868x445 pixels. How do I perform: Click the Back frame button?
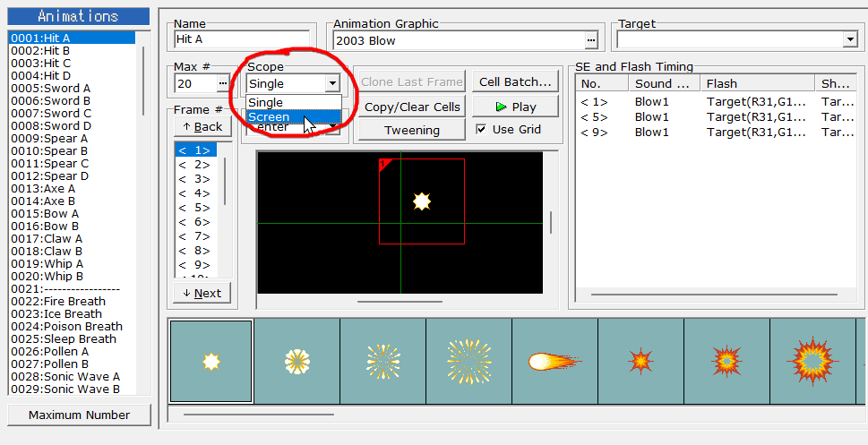(202, 127)
